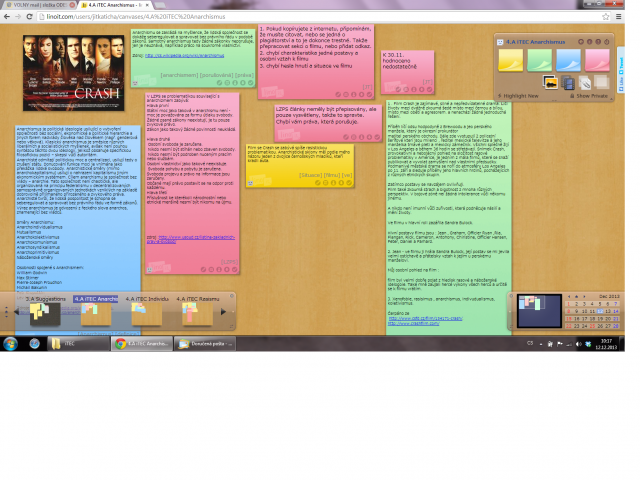Click the [LZPS] tag on the pink sticky
The height and width of the screenshot is (480, 640).
point(229,262)
